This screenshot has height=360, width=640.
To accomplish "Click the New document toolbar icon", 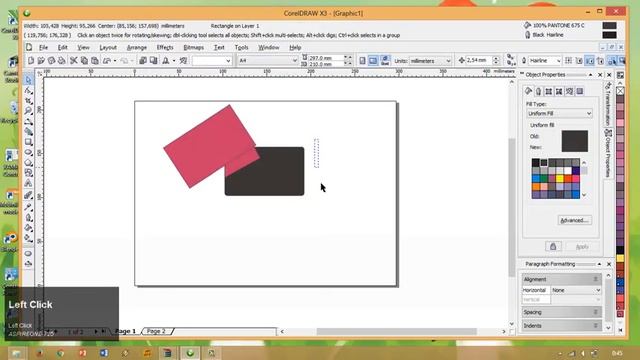I will coord(31,61).
